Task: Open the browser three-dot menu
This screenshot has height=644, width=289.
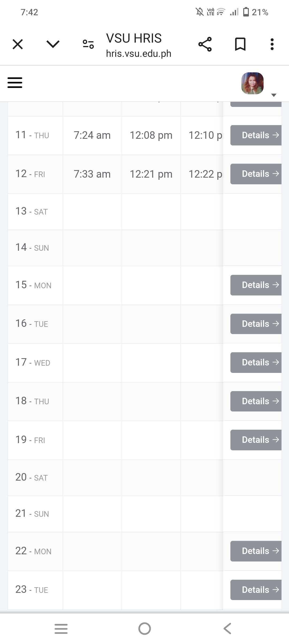Action: [272, 44]
